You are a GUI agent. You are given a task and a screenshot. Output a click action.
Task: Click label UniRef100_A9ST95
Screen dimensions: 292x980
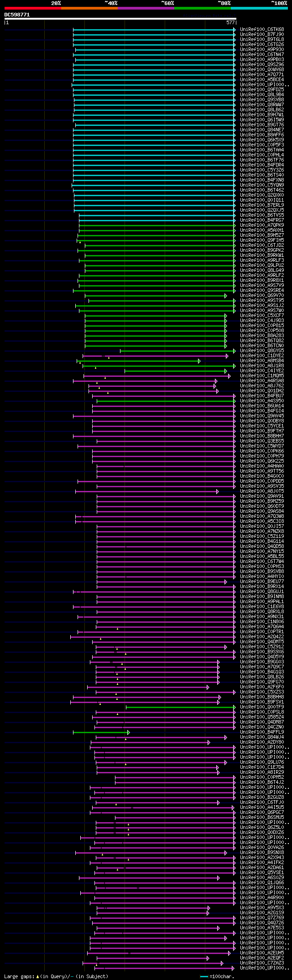coord(262,300)
